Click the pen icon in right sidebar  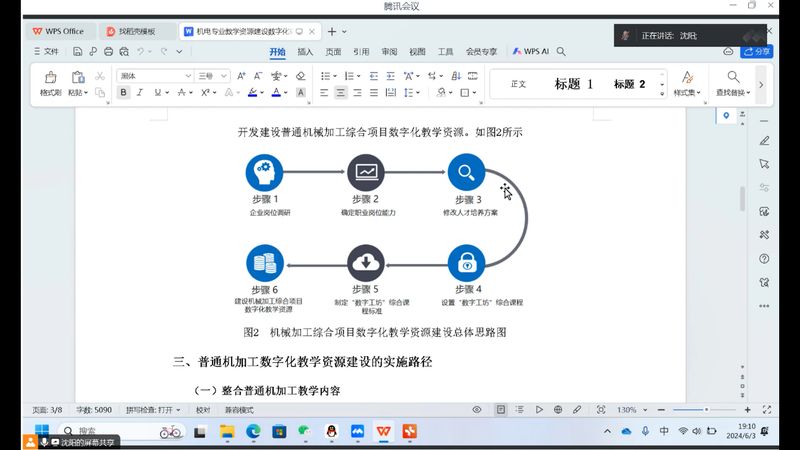coord(764,140)
